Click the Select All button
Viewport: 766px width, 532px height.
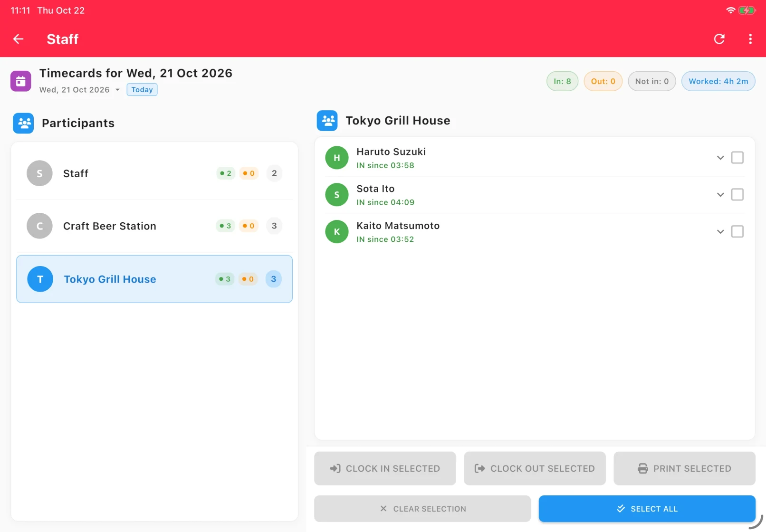[647, 509]
